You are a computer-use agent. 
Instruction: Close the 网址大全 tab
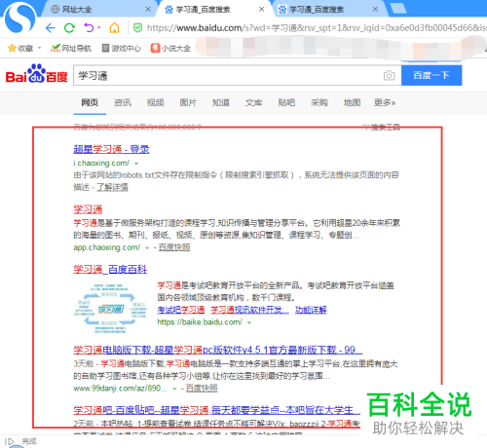pyautogui.click(x=148, y=10)
